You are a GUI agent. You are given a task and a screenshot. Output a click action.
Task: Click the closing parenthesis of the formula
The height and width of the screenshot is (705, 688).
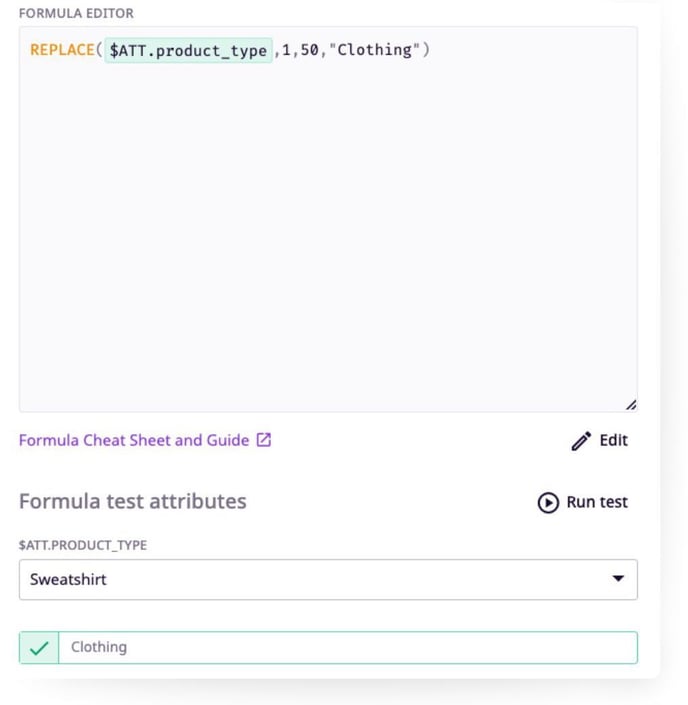click(x=427, y=50)
